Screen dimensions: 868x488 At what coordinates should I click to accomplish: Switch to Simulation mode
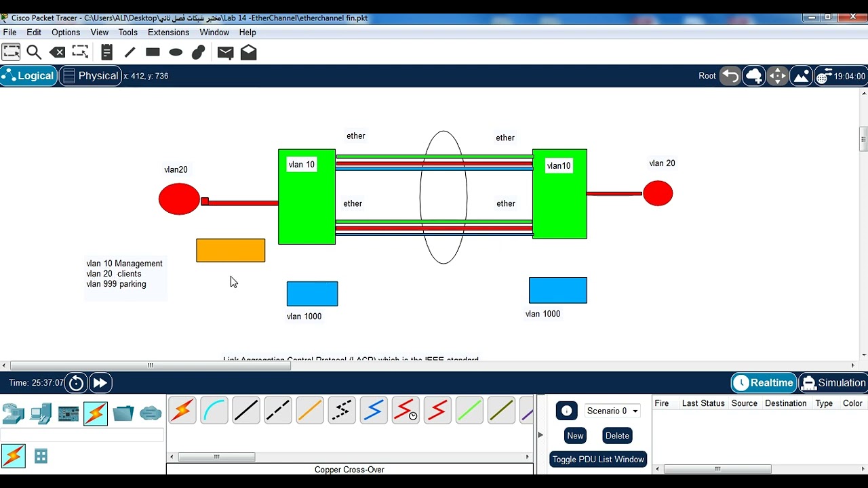pyautogui.click(x=833, y=383)
